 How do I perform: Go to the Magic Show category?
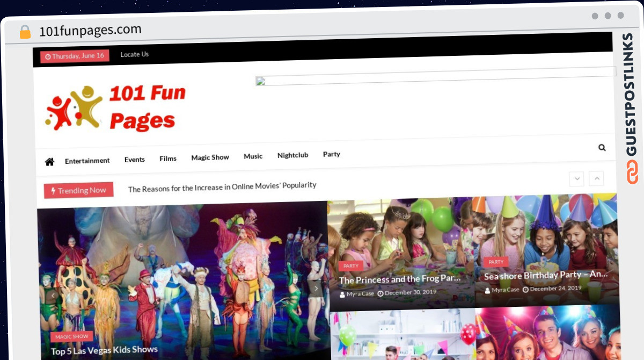coord(210,157)
